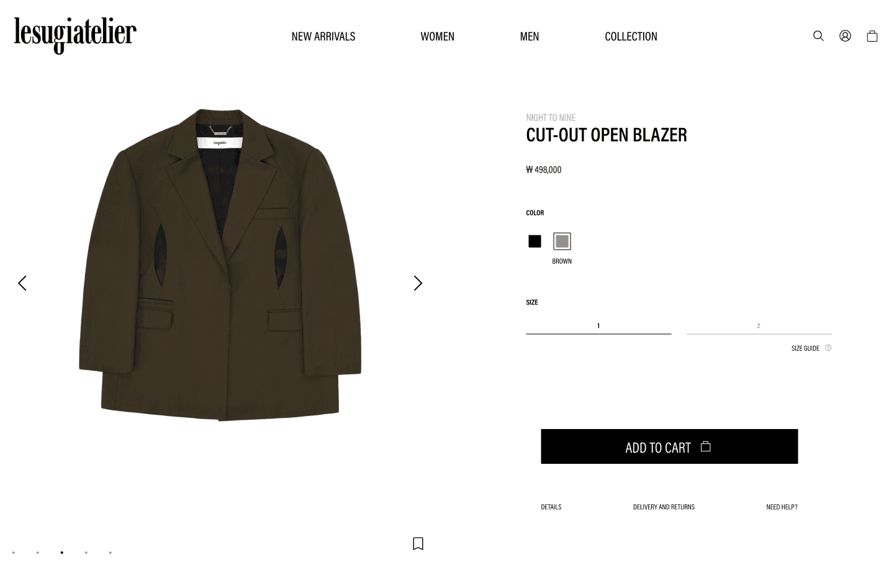Viewport: 894px width, 588px height.
Task: Add the blazer to cart
Action: pos(669,446)
